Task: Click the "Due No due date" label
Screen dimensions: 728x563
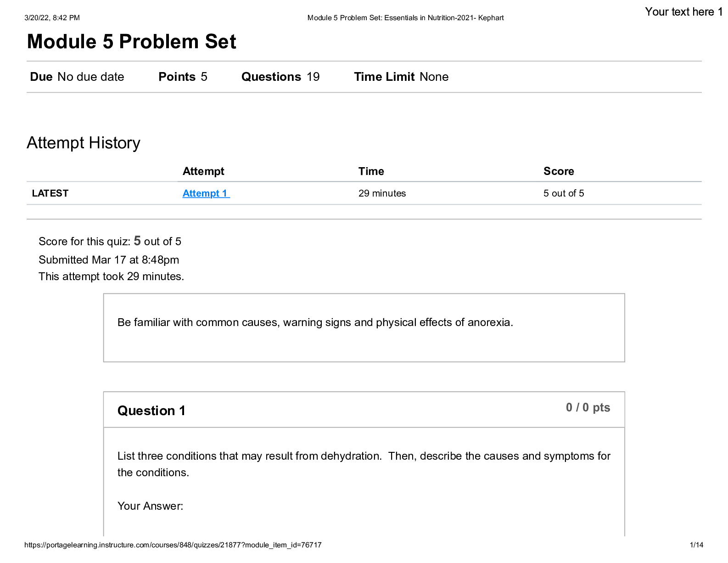Action: pyautogui.click(x=77, y=77)
